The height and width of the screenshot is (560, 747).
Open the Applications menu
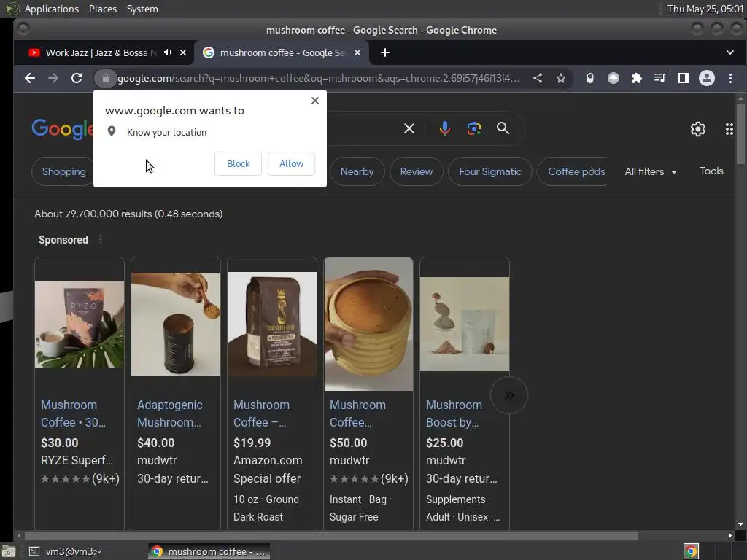pos(52,9)
